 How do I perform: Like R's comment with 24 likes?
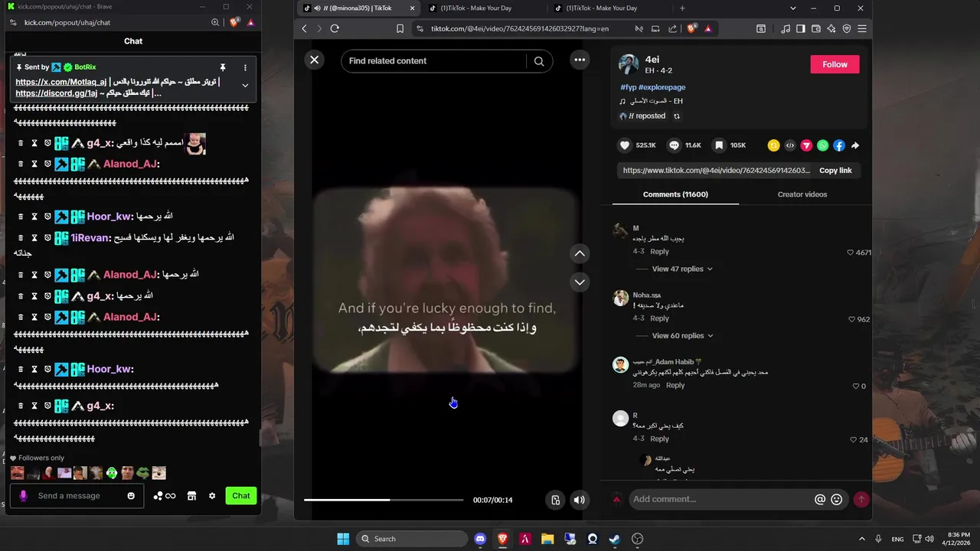[854, 440]
